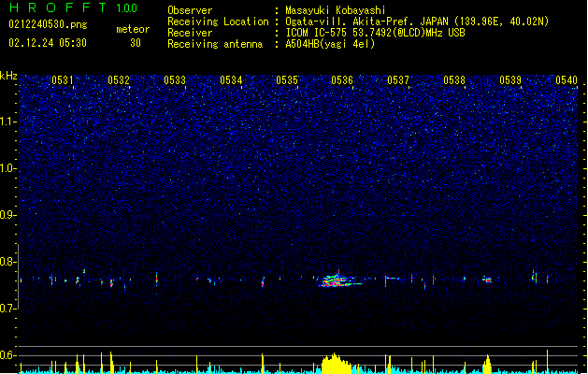Screen dimensions: 588x374
Task: Click the yellow intensity peak below 0539
Action: (x=487, y=365)
